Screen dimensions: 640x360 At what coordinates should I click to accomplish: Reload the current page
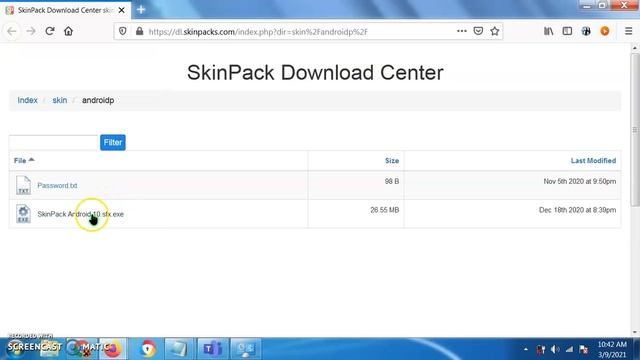pos(50,31)
